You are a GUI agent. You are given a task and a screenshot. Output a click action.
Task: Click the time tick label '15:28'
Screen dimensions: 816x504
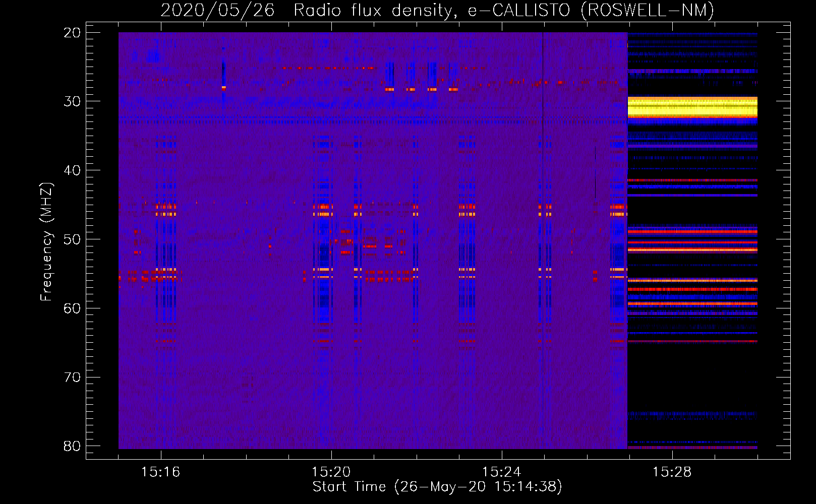click(x=672, y=472)
